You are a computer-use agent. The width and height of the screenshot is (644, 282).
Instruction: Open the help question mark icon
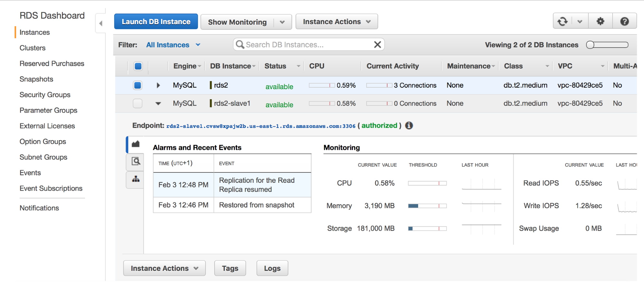(x=624, y=21)
